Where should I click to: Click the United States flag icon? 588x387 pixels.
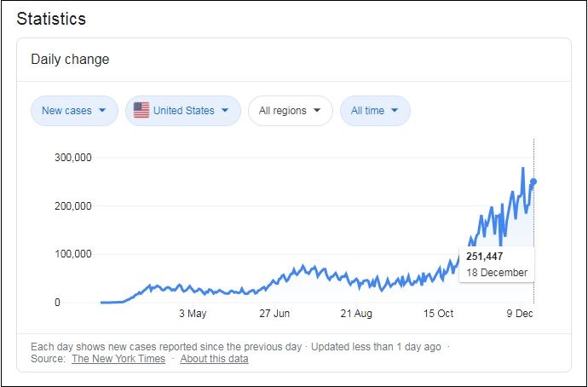141,111
